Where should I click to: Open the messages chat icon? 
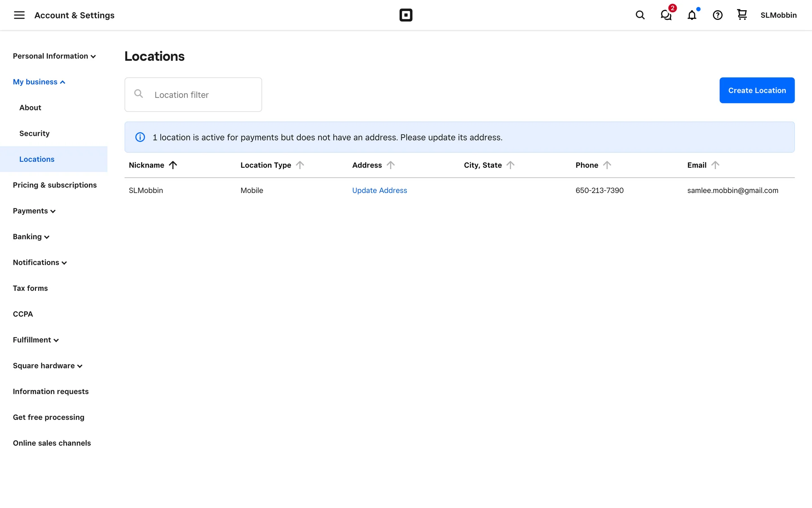[666, 15]
